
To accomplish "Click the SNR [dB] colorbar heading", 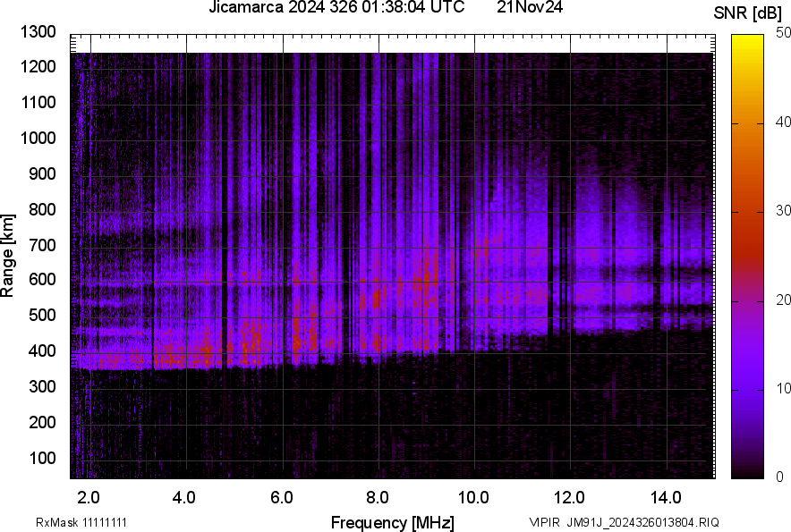I will pyautogui.click(x=750, y=13).
